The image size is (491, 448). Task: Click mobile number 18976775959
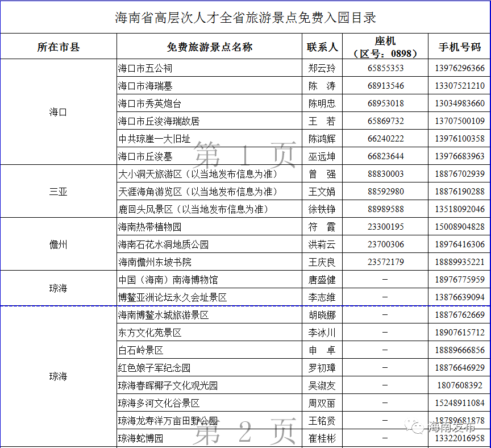(459, 279)
